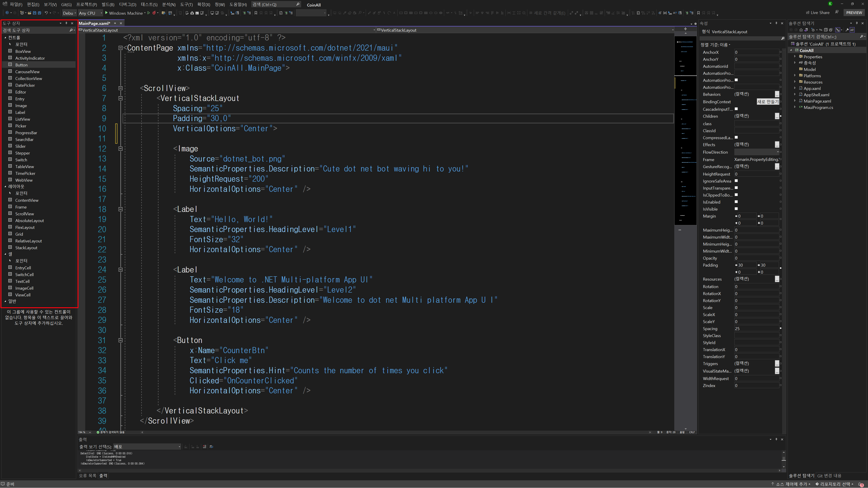Select Button in the toolbox list

21,65
